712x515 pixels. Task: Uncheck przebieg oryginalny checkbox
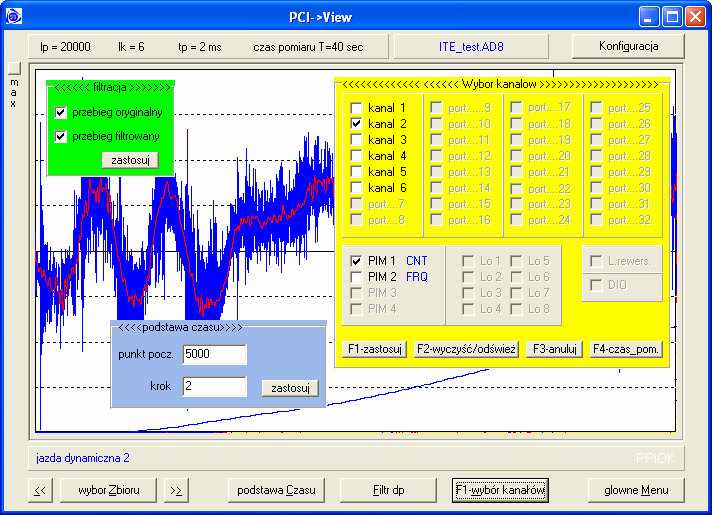tap(60, 112)
